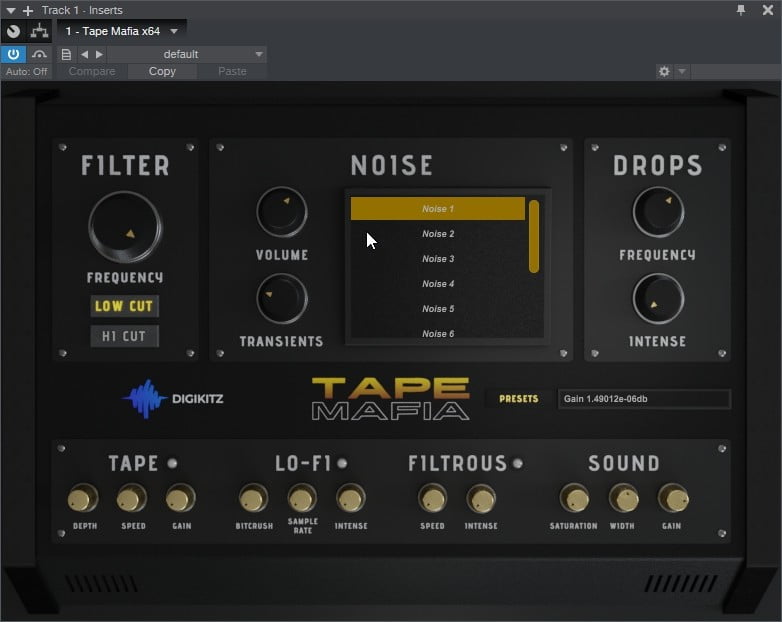Open the dropdown arrow beside gear
782x622 pixels.
(682, 71)
